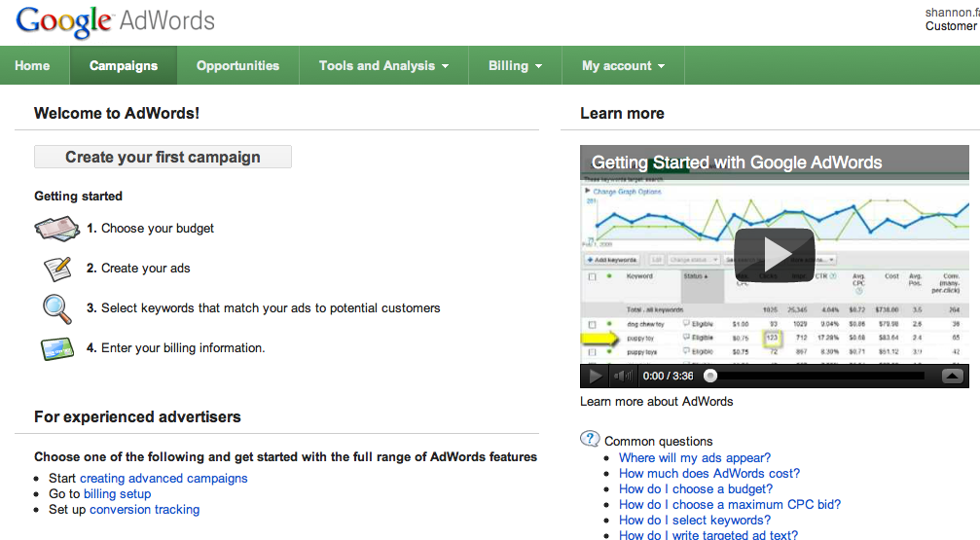Image resolution: width=980 pixels, height=540 pixels.
Task: Open the creating advanced campaigns link
Action: click(x=163, y=478)
